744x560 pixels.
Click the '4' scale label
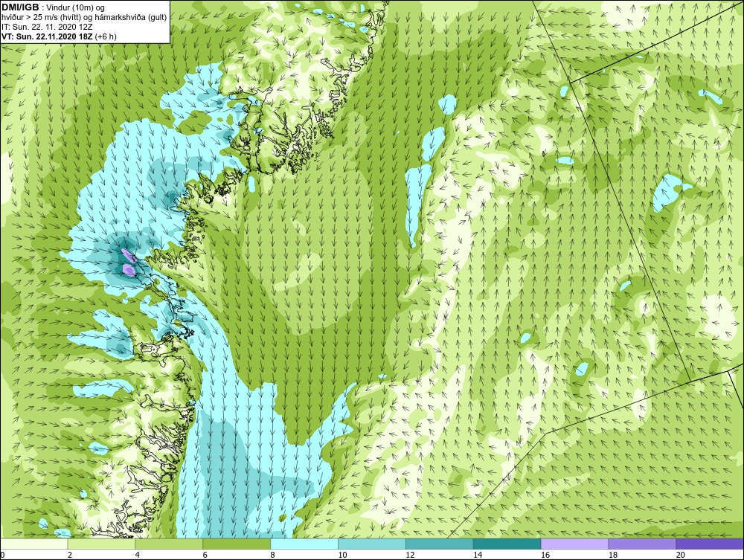[137, 555]
